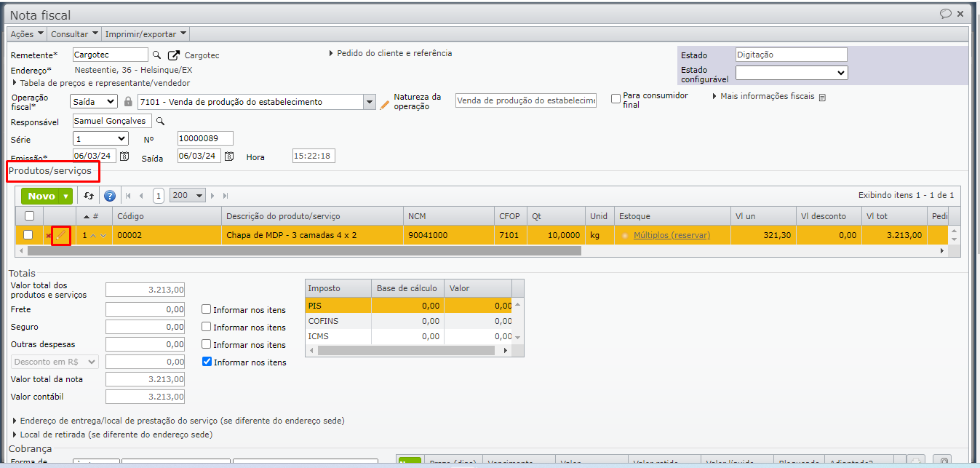
Task: Click Novo to add item
Action: click(x=41, y=196)
